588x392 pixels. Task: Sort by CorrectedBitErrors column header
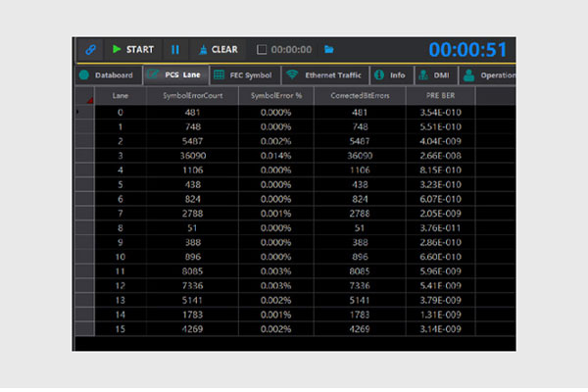[x=360, y=96]
